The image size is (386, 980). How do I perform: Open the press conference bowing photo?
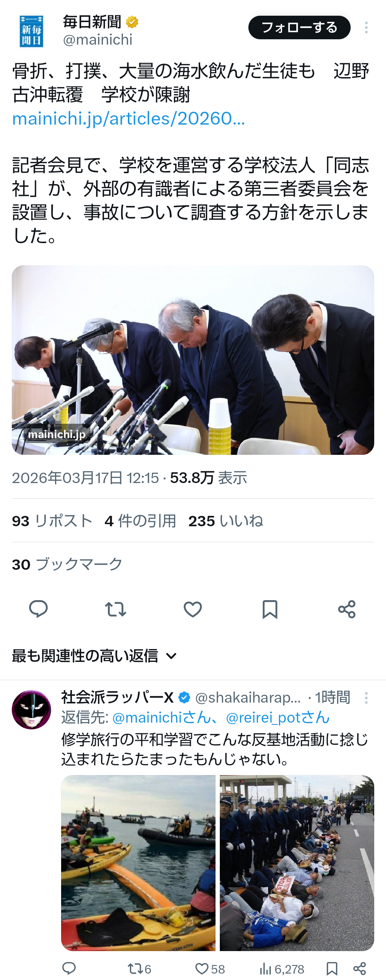coord(193,360)
